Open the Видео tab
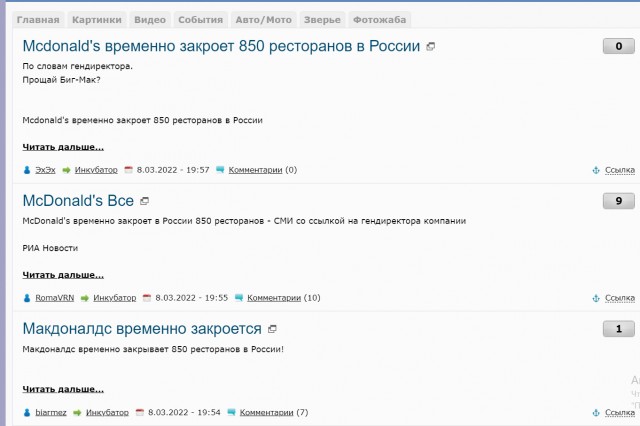Screen dimensions: 640x426 150,20
